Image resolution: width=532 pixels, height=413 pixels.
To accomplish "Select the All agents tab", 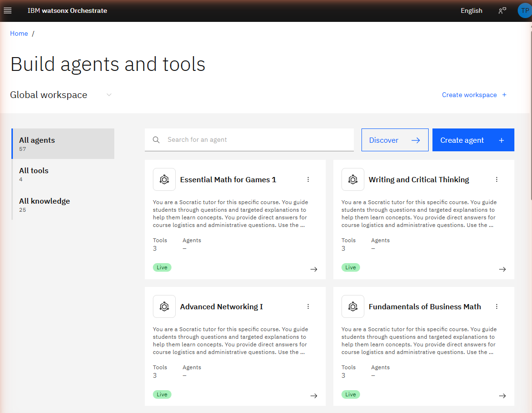I will tap(63, 144).
